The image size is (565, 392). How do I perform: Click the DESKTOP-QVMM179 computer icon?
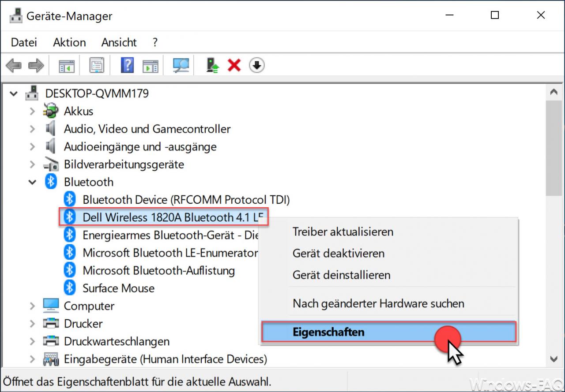(32, 93)
